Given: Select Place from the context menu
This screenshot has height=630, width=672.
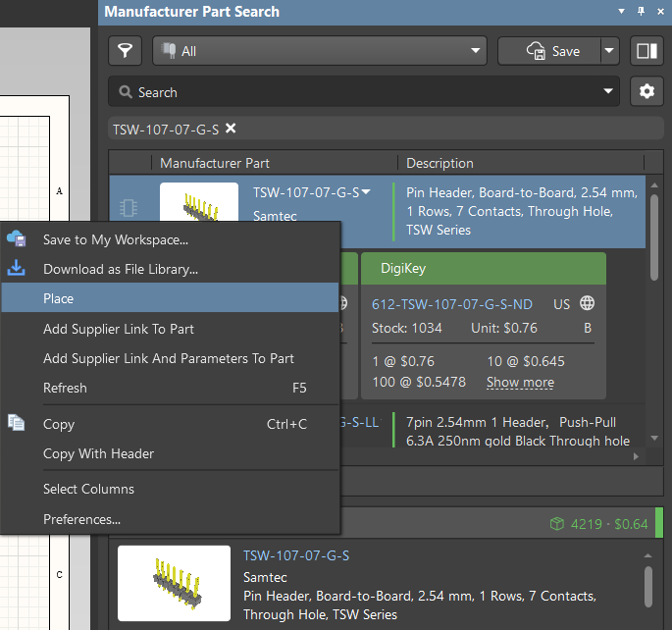Looking at the screenshot, I should [x=170, y=298].
